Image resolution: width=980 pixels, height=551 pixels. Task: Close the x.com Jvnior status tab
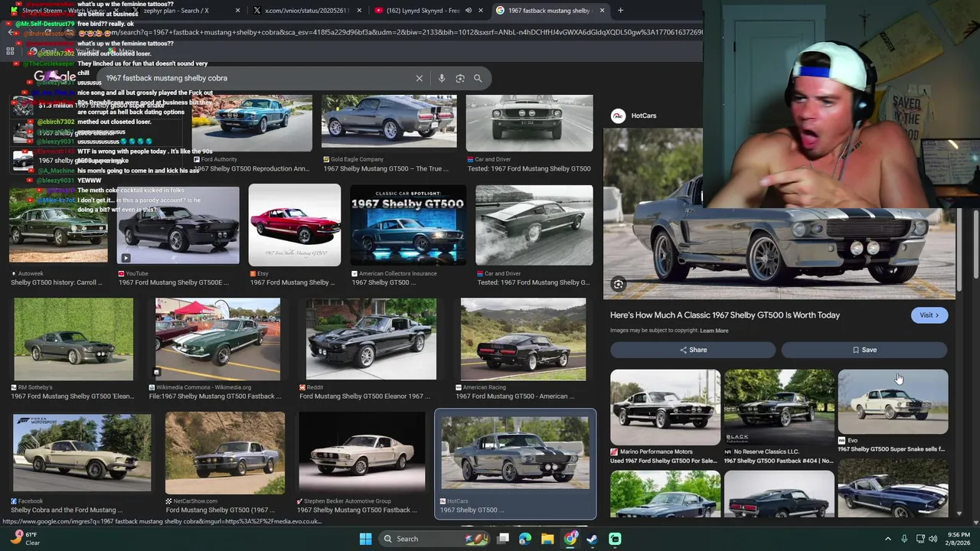click(359, 11)
